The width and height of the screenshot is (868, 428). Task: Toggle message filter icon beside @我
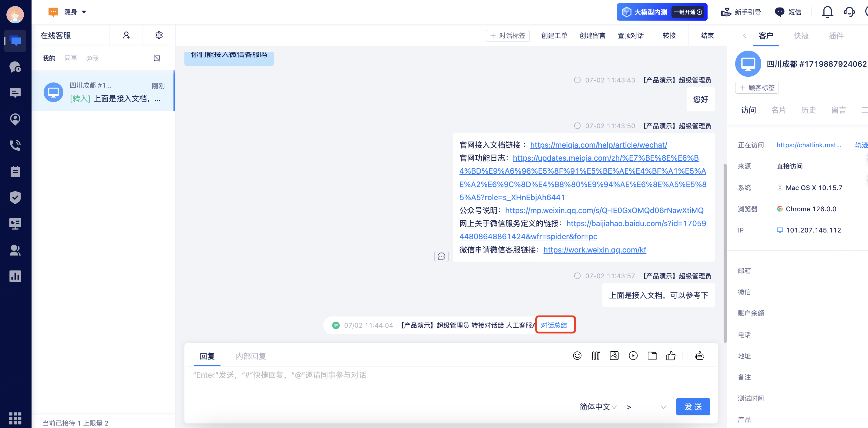tap(157, 58)
